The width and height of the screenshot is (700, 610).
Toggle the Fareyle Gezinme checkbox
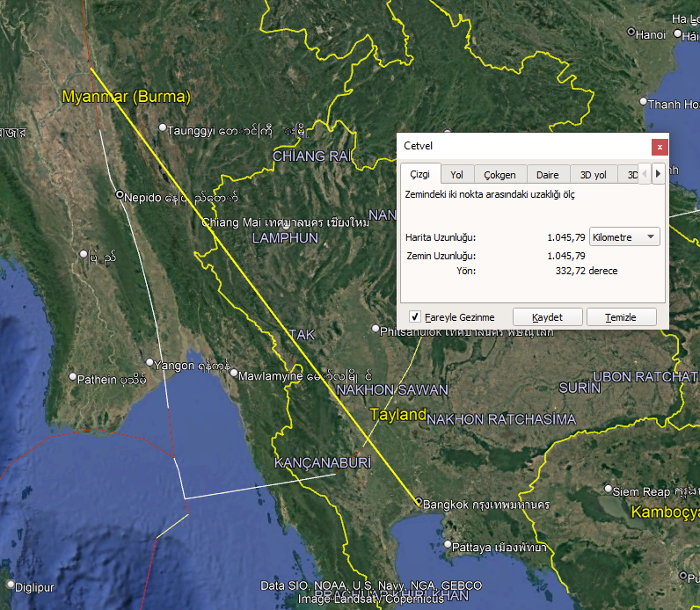[415, 316]
